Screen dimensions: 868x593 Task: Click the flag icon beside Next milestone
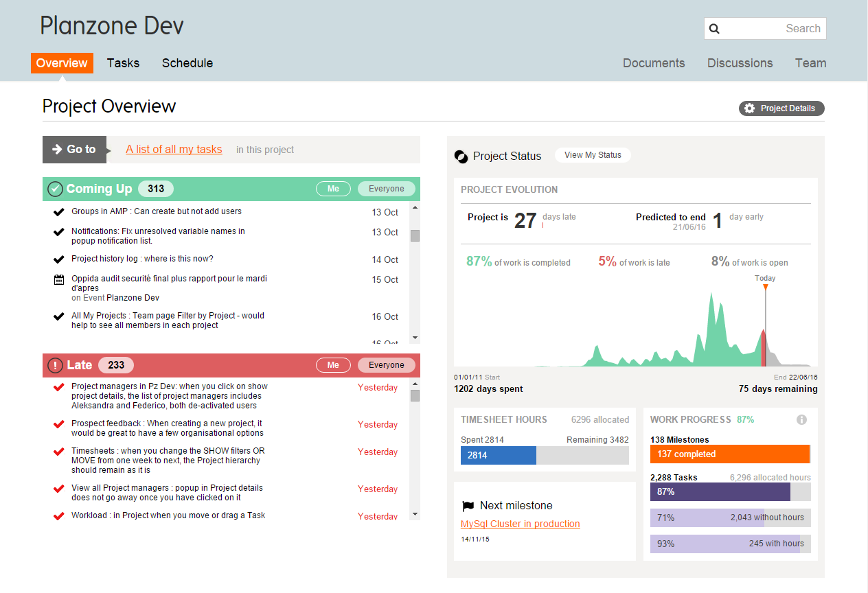pyautogui.click(x=469, y=505)
